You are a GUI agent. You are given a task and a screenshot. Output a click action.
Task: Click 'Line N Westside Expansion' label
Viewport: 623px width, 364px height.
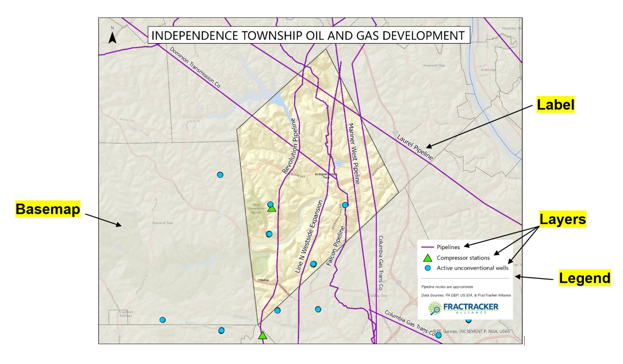pyautogui.click(x=308, y=236)
